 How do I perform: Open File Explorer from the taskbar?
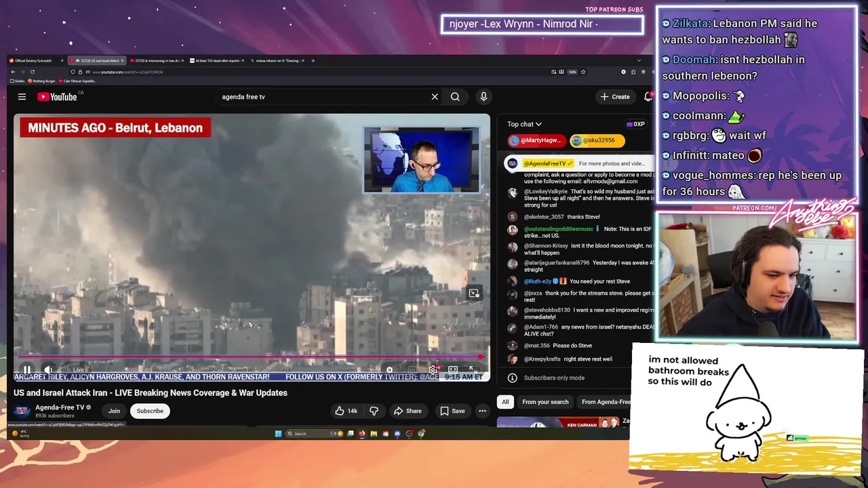tap(374, 434)
